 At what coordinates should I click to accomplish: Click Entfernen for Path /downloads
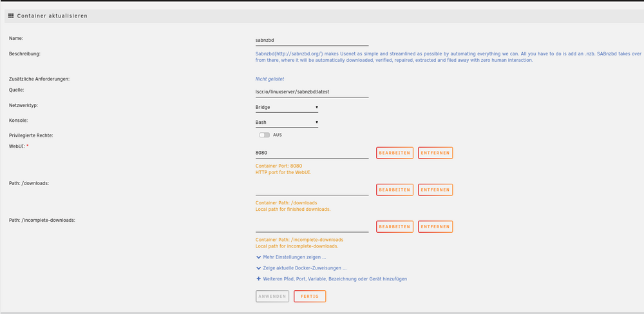pos(435,190)
